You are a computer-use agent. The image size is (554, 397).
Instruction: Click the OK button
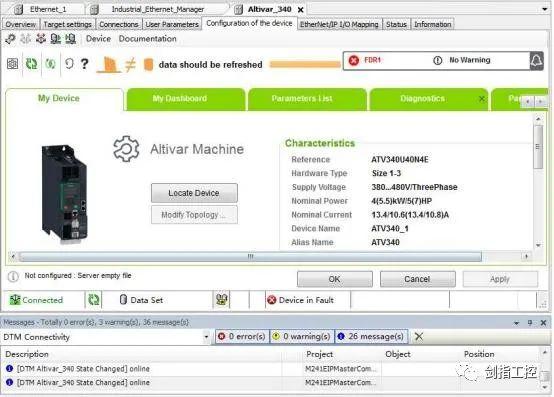coord(335,279)
